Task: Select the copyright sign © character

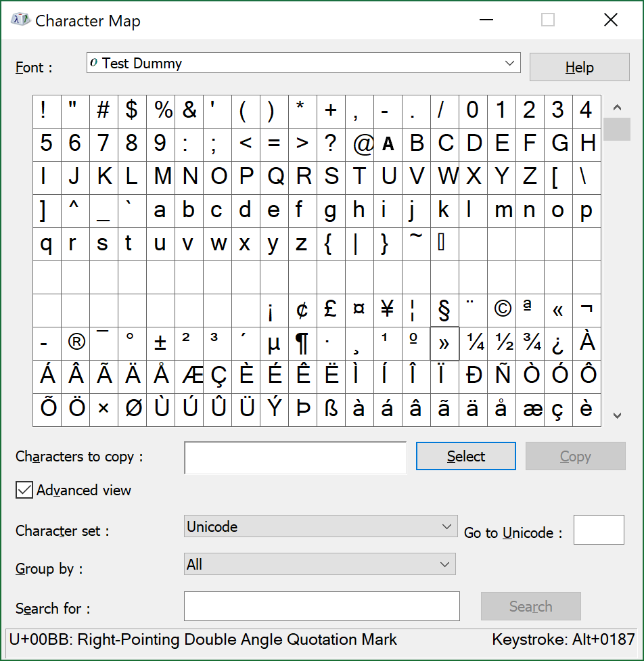Action: coord(501,311)
